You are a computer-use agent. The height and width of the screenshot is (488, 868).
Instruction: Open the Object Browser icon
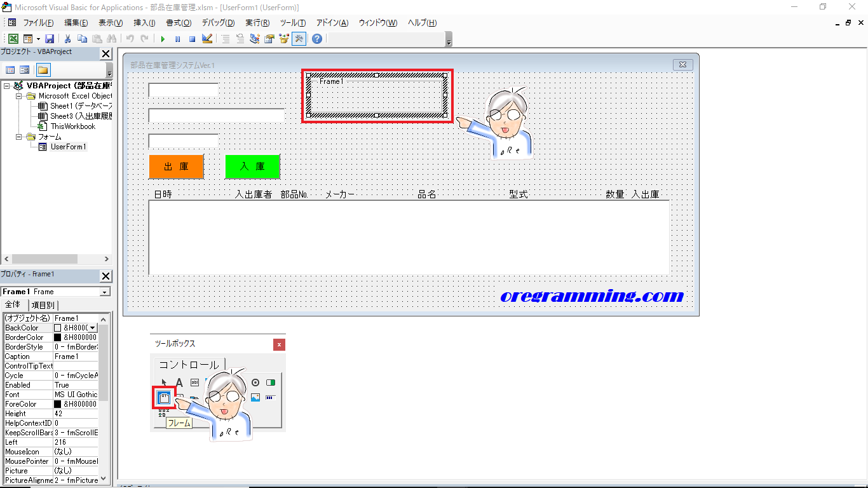pos(284,39)
